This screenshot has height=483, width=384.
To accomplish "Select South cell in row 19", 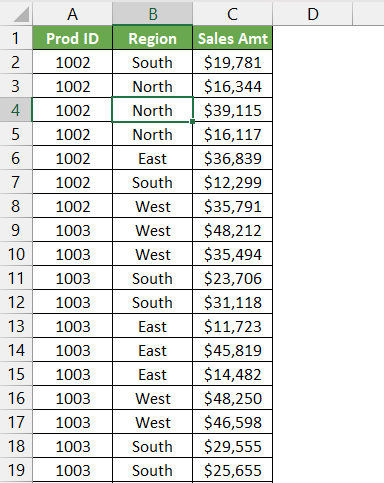I will [153, 470].
